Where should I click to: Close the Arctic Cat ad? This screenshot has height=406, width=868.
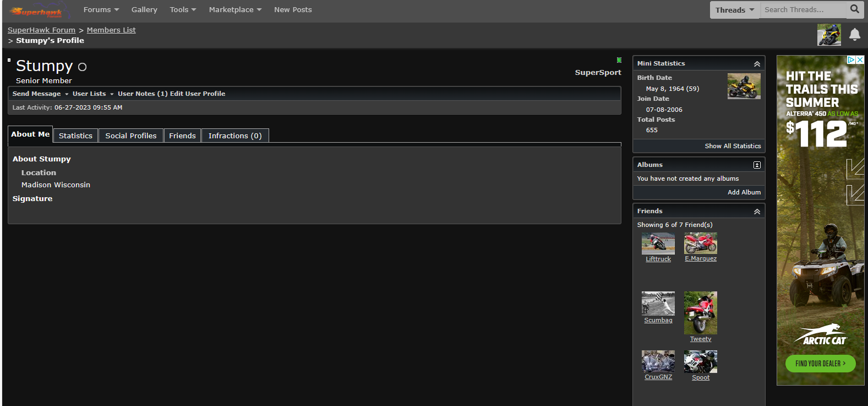(860, 60)
